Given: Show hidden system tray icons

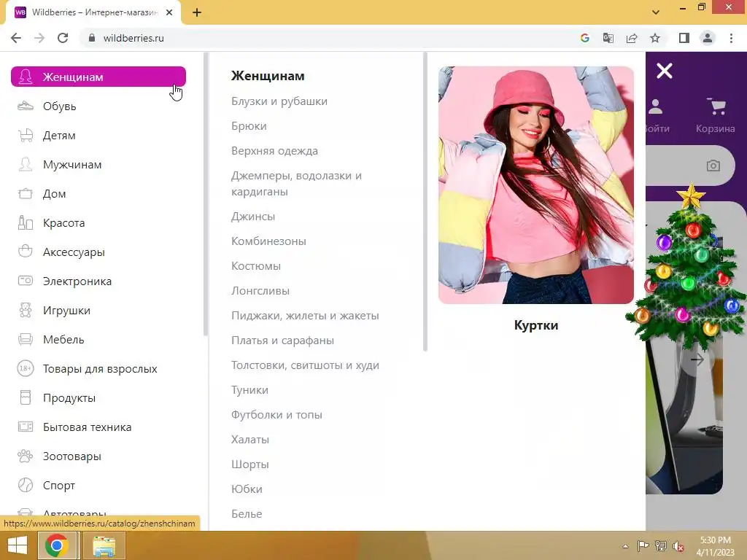Looking at the screenshot, I should (625, 546).
